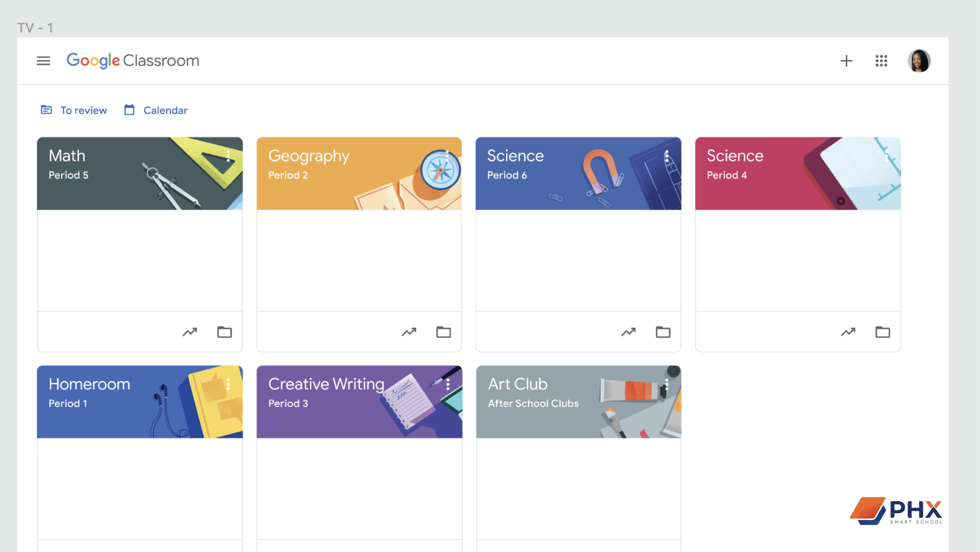Screen dimensions: 980x552
Task: Open Drive folder for Geography class
Action: click(443, 332)
